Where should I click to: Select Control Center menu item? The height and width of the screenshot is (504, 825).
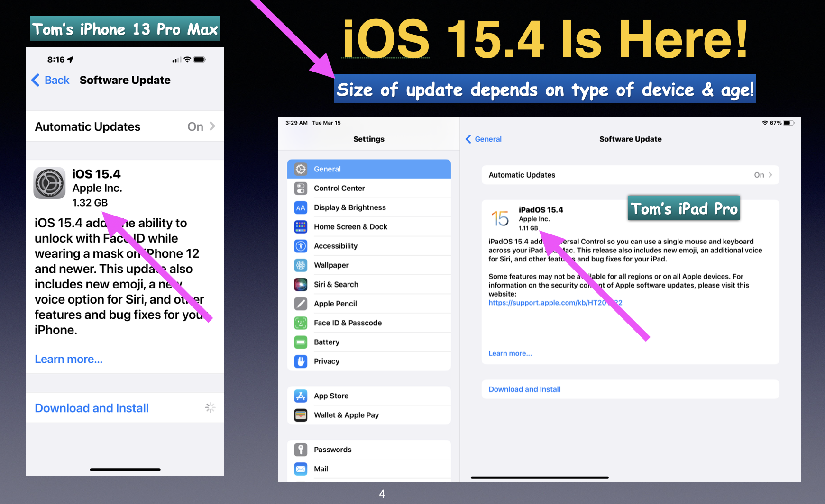click(x=369, y=189)
